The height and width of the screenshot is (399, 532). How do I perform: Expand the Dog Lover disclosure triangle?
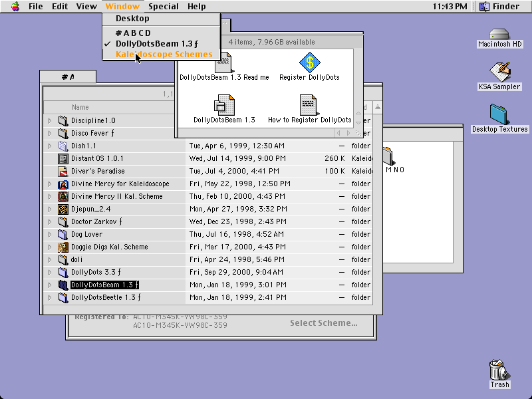tap(49, 234)
